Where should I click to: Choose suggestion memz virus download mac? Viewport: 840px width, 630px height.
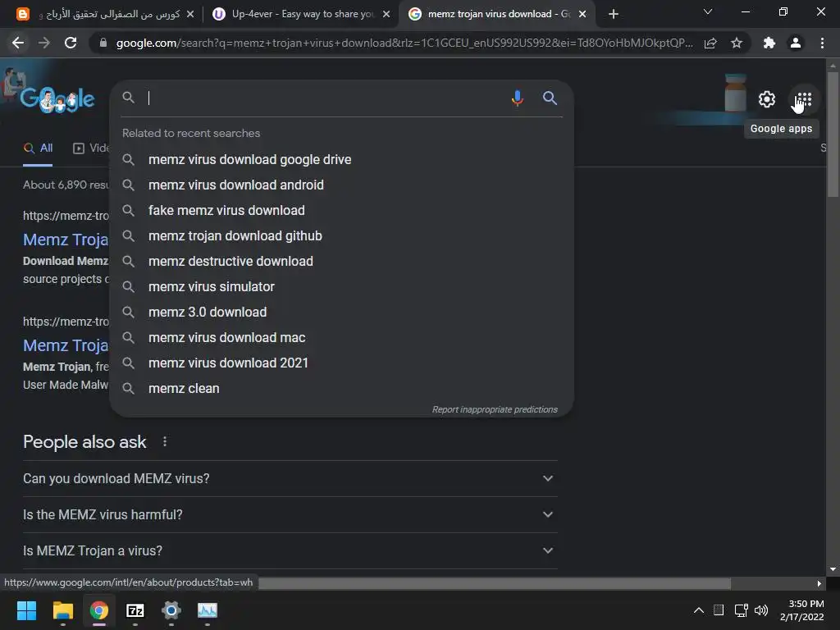(342, 337)
